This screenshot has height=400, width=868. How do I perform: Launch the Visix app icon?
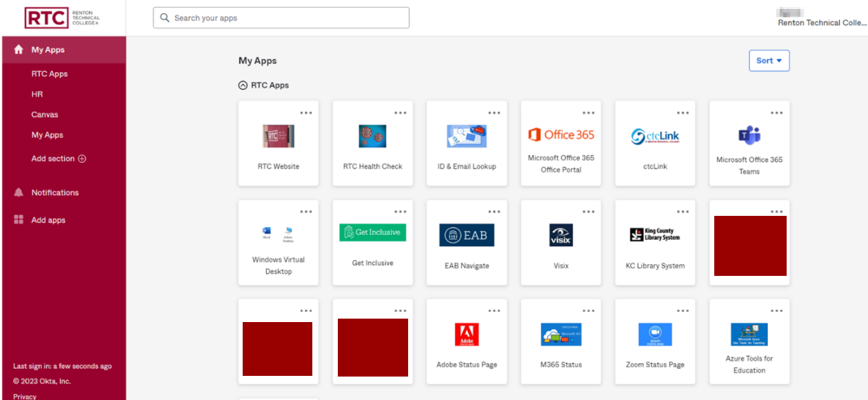(x=561, y=235)
